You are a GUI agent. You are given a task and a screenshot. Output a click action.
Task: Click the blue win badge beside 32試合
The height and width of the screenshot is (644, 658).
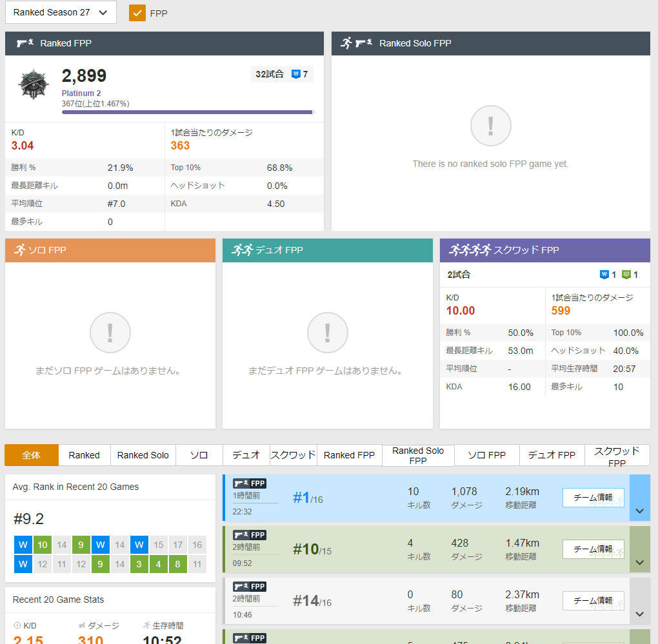[296, 74]
